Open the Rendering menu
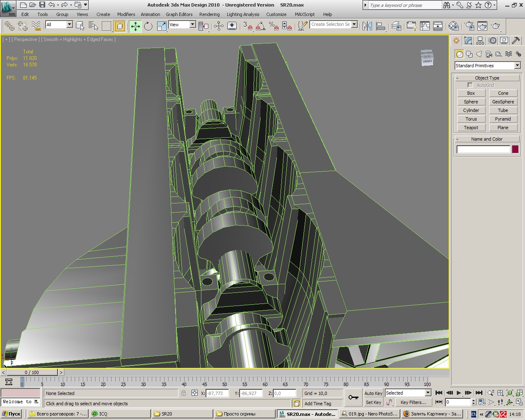 coord(209,14)
